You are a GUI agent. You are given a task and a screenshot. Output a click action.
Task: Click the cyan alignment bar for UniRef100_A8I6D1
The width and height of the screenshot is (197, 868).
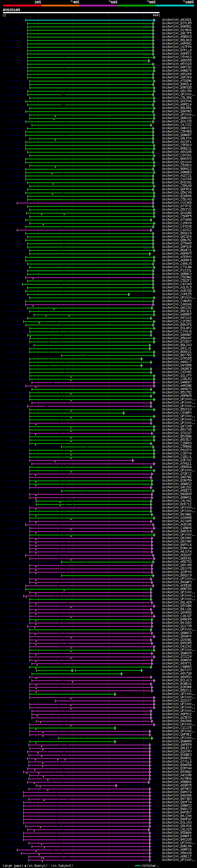click(x=90, y=20)
